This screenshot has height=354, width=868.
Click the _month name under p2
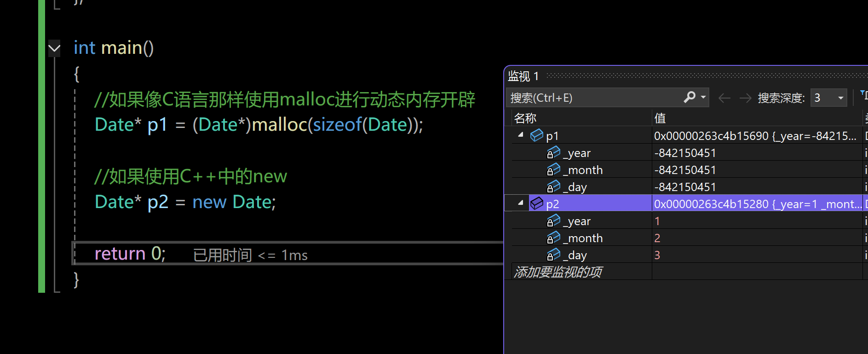pyautogui.click(x=583, y=238)
